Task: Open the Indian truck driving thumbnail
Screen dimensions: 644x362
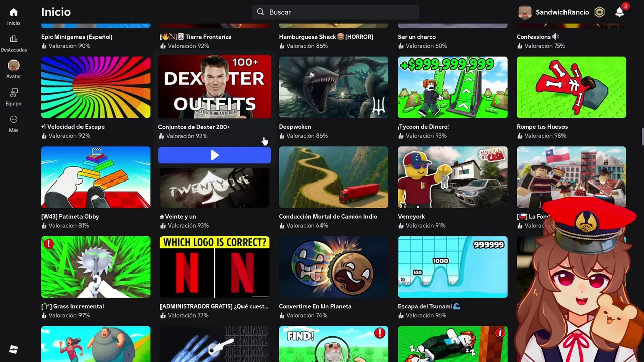Action: [334, 177]
